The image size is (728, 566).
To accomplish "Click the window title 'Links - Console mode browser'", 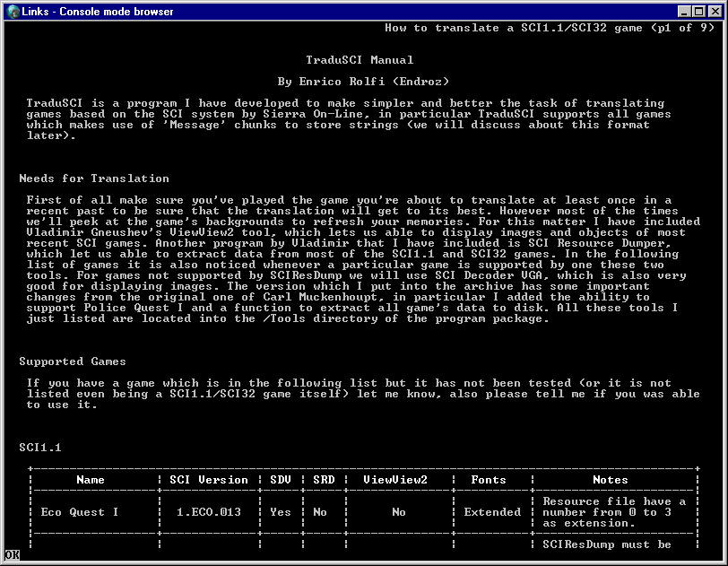I will click(98, 12).
